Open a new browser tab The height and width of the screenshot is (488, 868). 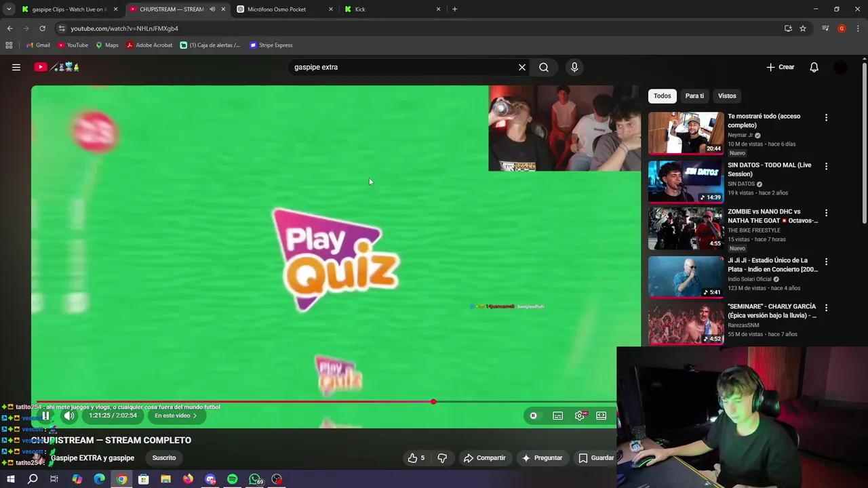(x=455, y=9)
